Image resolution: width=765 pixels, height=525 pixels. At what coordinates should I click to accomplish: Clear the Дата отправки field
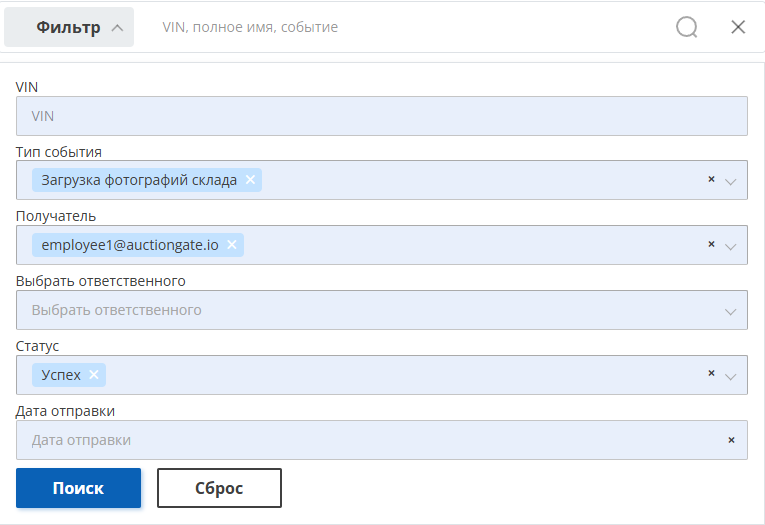point(731,440)
